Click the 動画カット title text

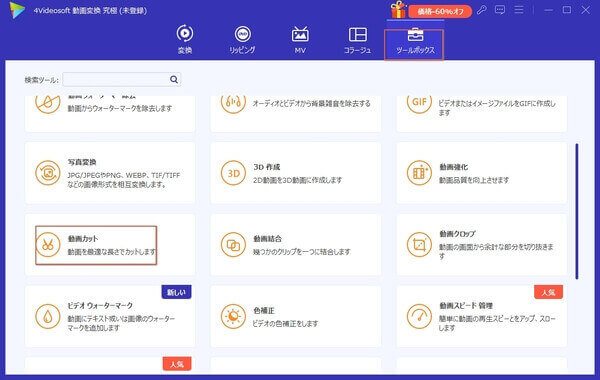tap(83, 239)
